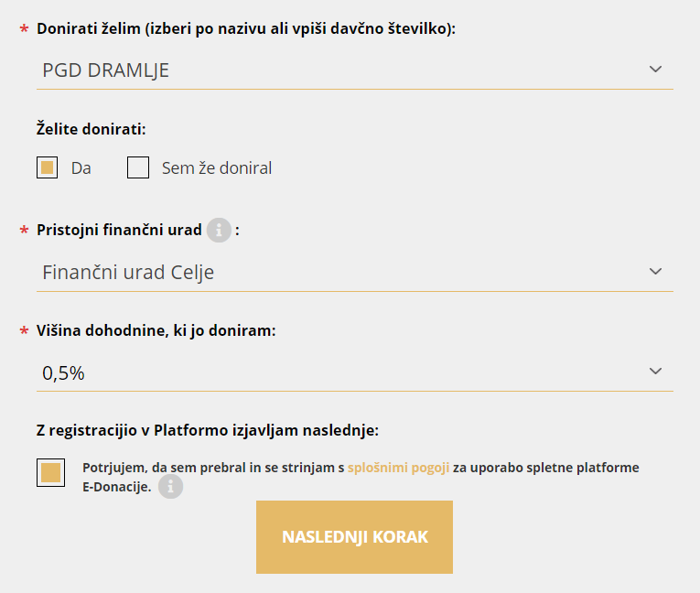Click the Višina dohodnine field label

point(156,330)
